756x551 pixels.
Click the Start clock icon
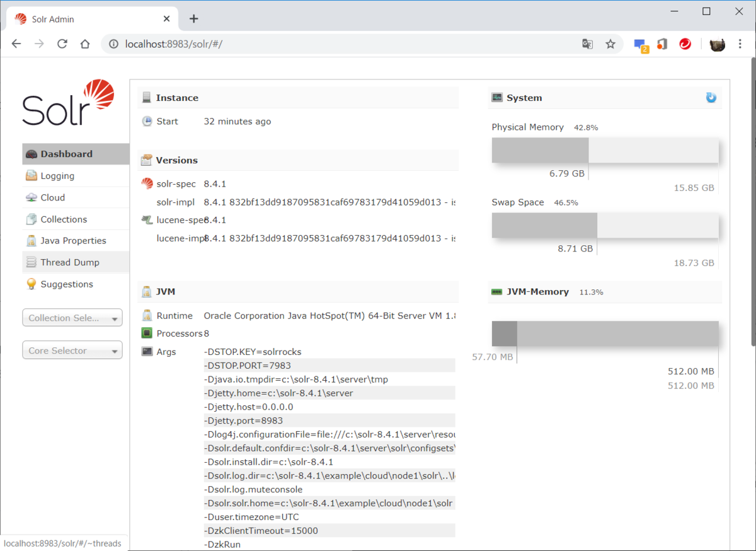click(x=147, y=122)
